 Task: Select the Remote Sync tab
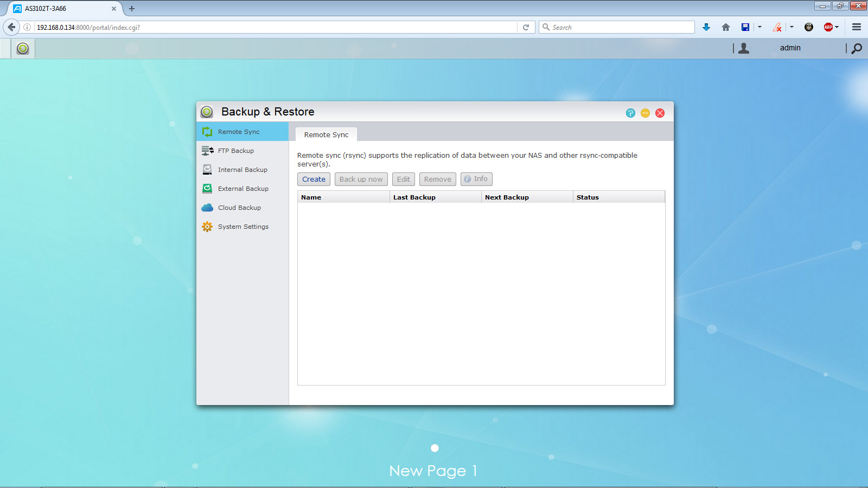[326, 134]
